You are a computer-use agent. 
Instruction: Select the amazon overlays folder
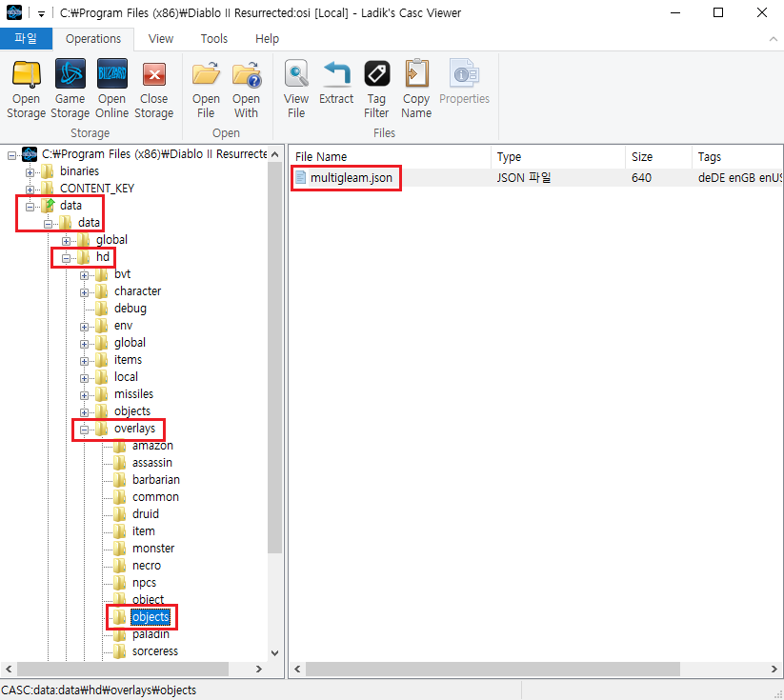pyautogui.click(x=152, y=446)
